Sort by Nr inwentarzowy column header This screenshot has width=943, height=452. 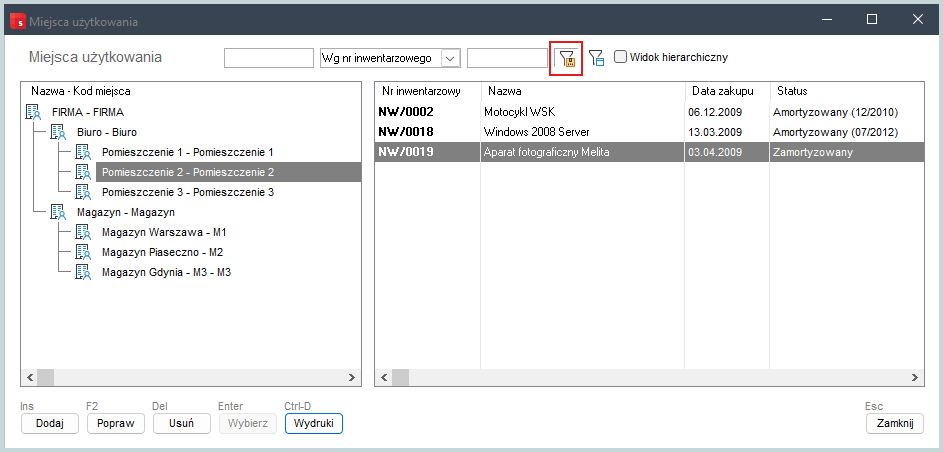click(x=428, y=91)
